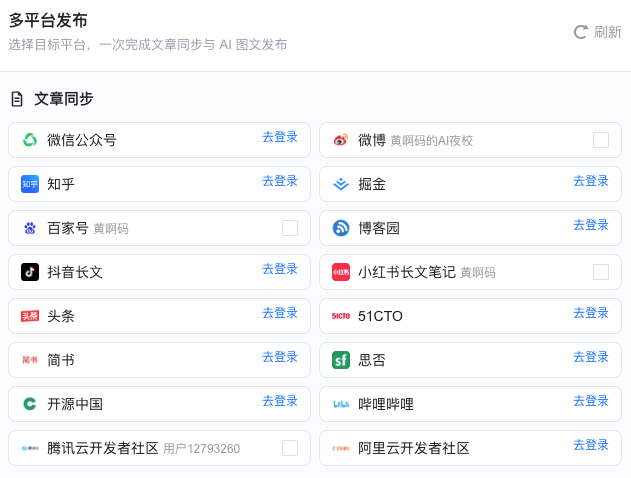Click the 文章同步 document icon
This screenshot has height=478, width=631.
[x=17, y=99]
